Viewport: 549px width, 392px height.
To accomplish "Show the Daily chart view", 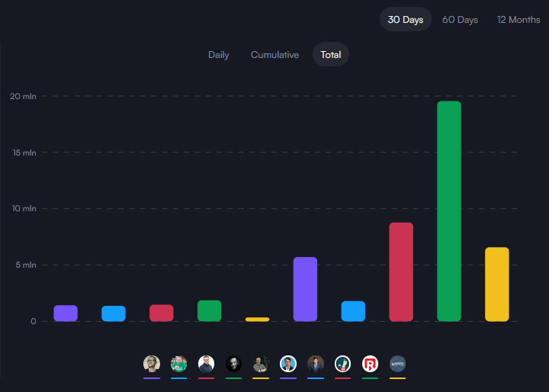I will 219,55.
